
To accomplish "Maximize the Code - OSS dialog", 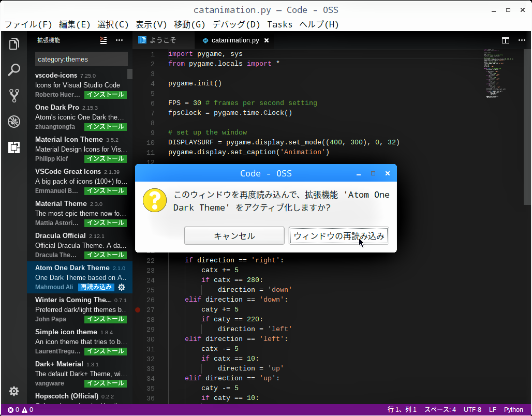I will tap(373, 173).
